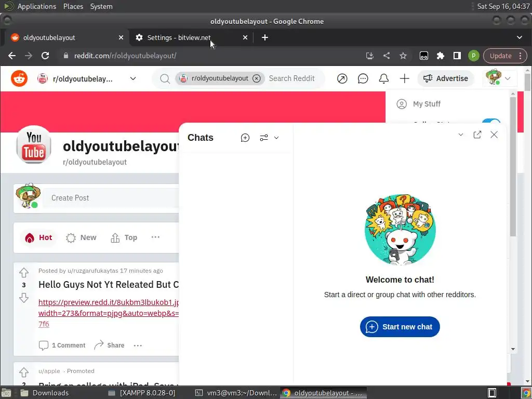532x399 pixels.
Task: Open more options on Hello Guys post
Action: [x=138, y=345]
